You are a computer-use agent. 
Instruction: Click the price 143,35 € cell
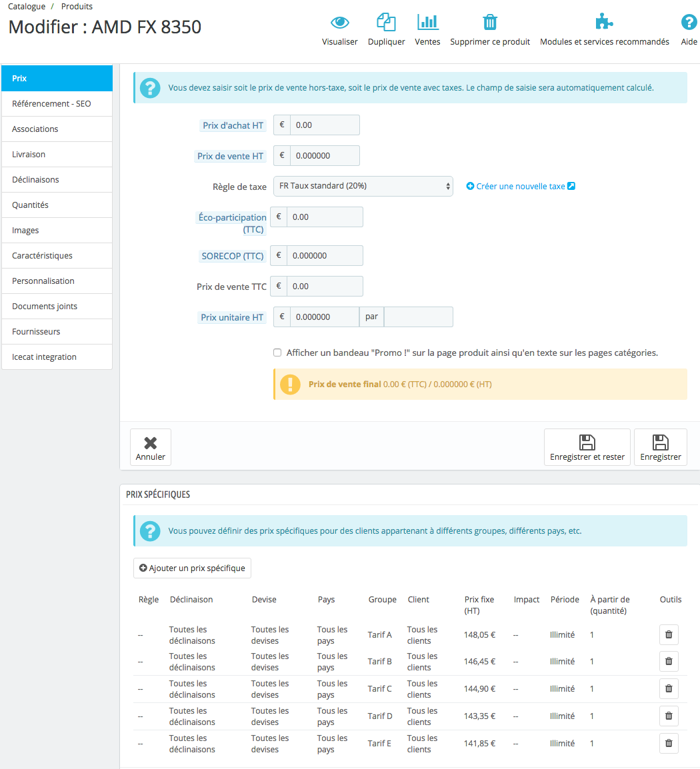tap(479, 716)
